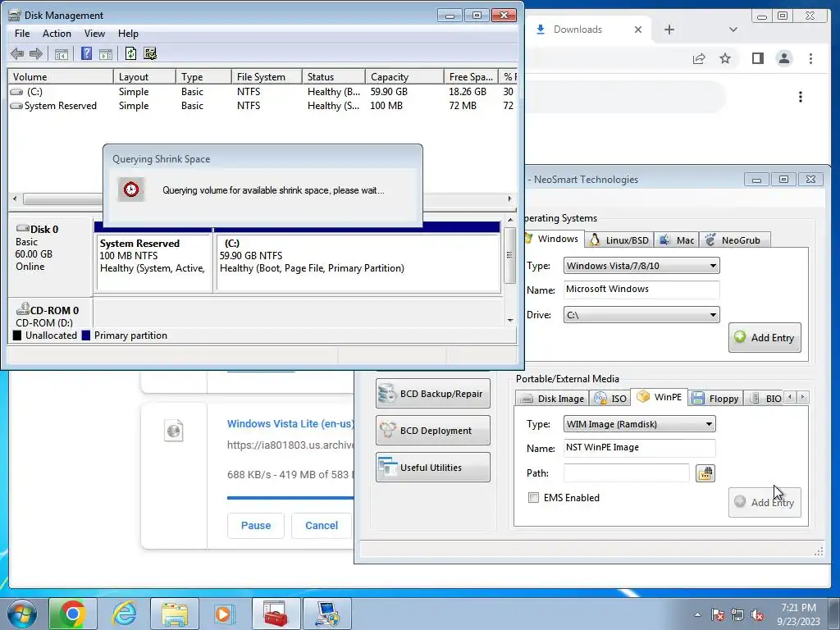This screenshot has width=840, height=630.
Task: Enable the EMS Enabled checkbox
Action: [533, 498]
